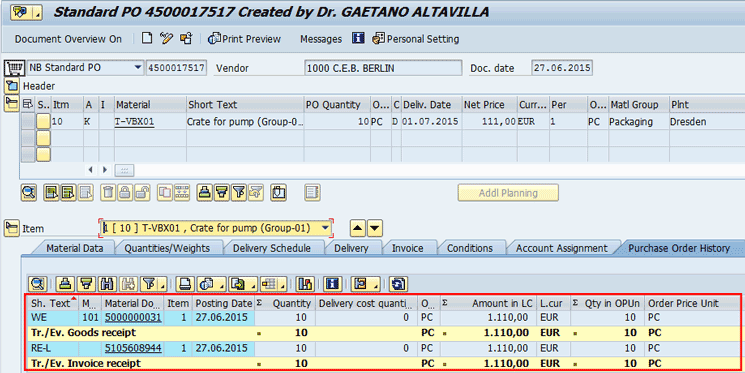The height and width of the screenshot is (373, 745).
Task: Click the Doc. date field 27.06.2015
Action: tap(562, 68)
